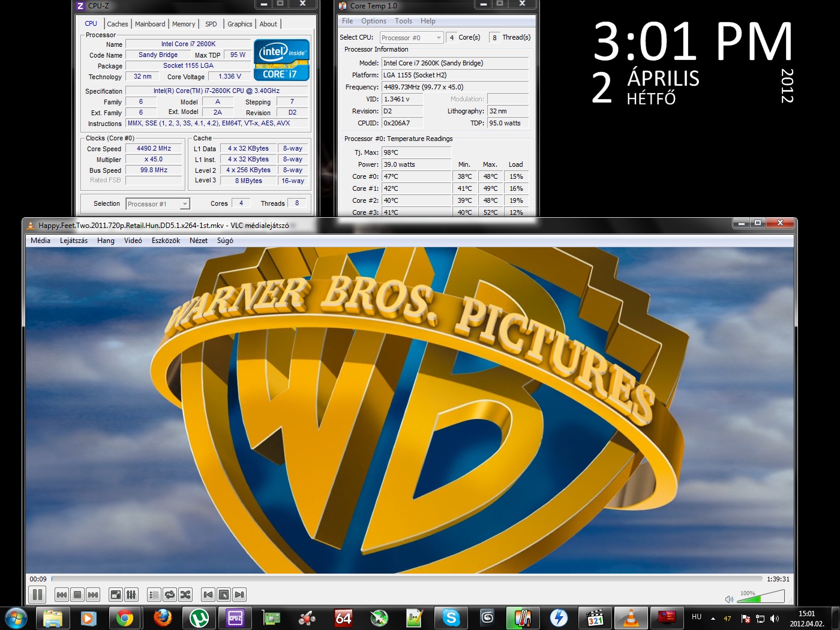Open the VLC Videó menu
This screenshot has width=840, height=630.
pyautogui.click(x=133, y=241)
